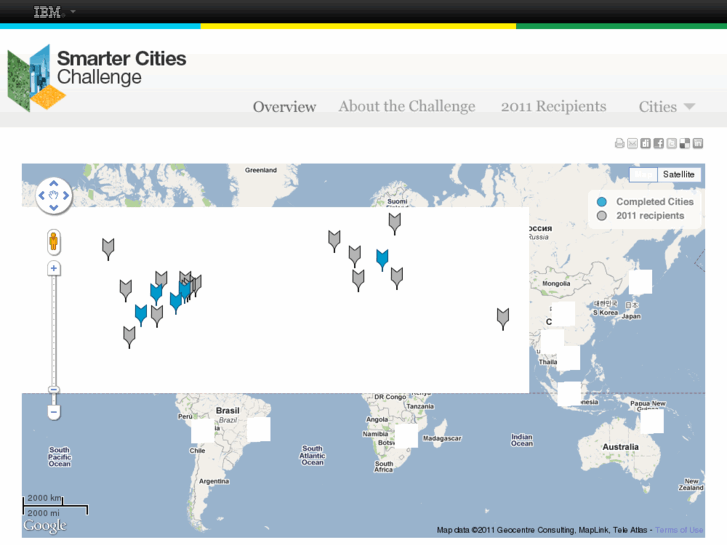The width and height of the screenshot is (727, 545).
Task: Click the Google logo on the map
Action: 45,526
